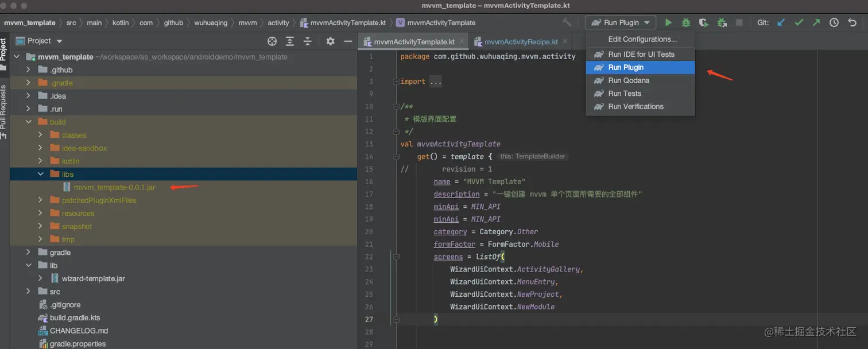Collapse the libs folder
This screenshot has width=868, height=349.
(40, 174)
